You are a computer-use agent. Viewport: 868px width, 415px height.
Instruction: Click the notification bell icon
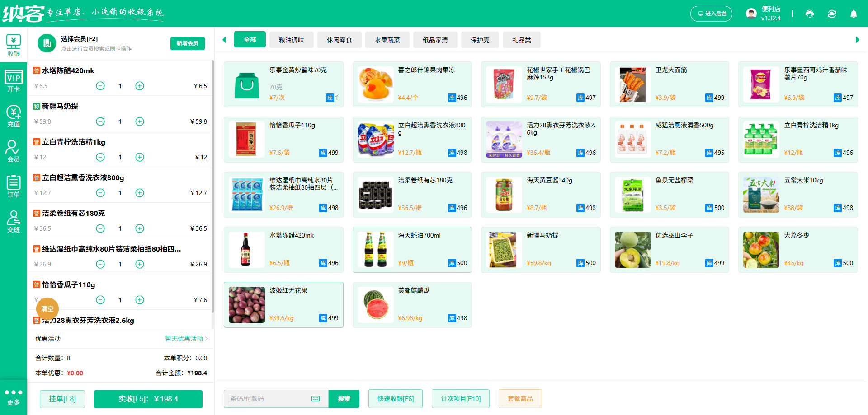(x=854, y=14)
